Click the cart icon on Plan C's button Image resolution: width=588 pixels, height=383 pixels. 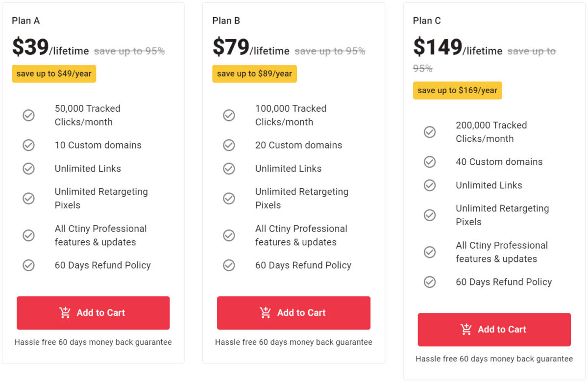pos(466,329)
